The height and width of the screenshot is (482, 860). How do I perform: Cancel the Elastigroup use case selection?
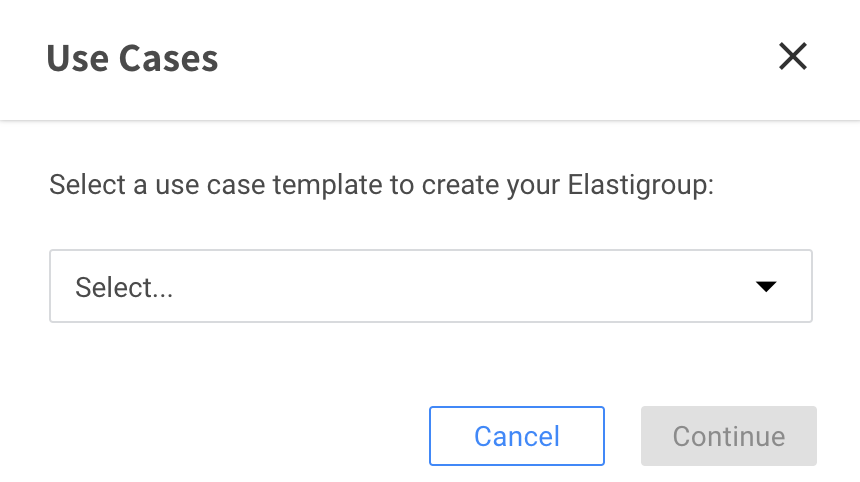click(516, 436)
